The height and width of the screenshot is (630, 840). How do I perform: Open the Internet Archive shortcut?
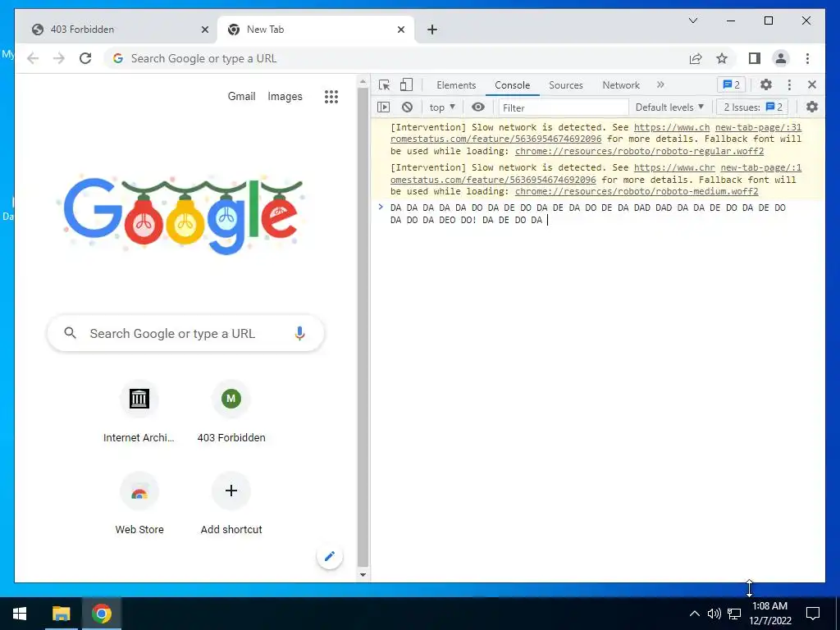click(x=139, y=413)
